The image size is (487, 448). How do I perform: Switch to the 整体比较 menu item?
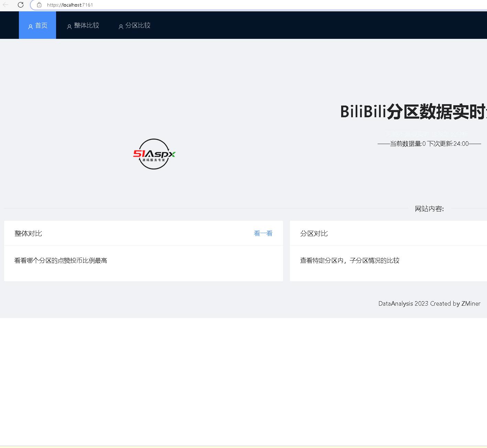coord(83,25)
